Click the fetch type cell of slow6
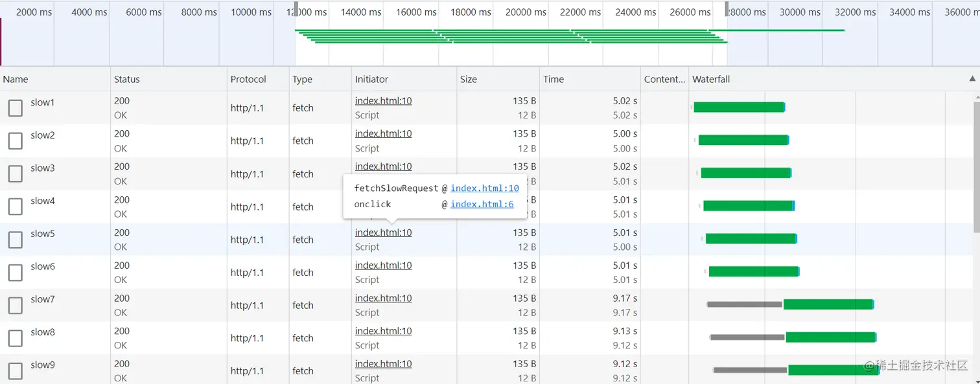 click(303, 273)
